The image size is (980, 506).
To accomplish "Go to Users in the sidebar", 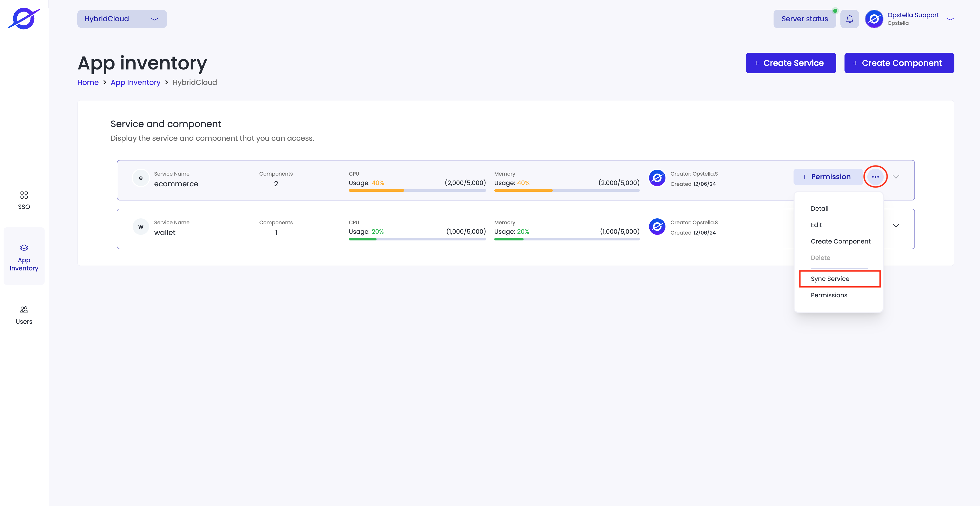I will 24,315.
